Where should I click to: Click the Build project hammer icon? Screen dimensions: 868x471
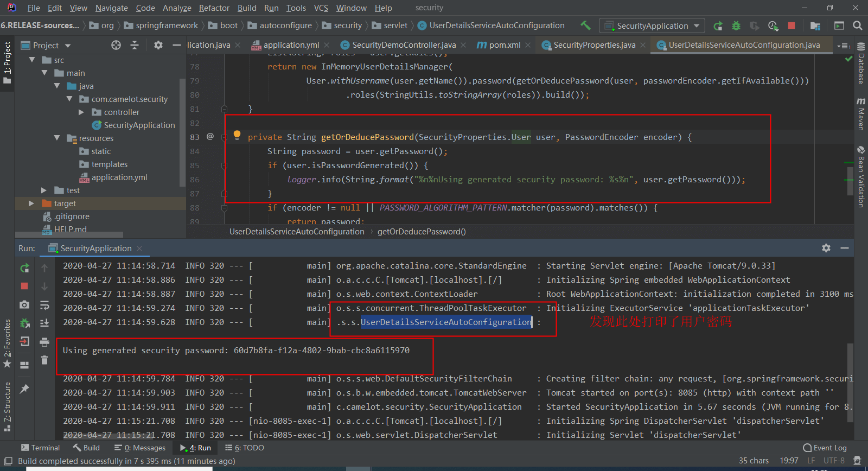585,26
